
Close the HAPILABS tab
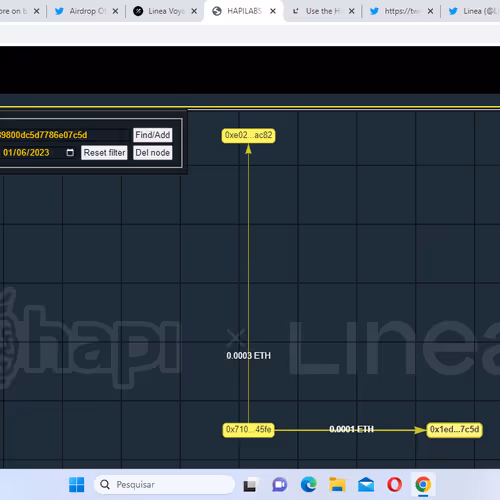[273, 11]
